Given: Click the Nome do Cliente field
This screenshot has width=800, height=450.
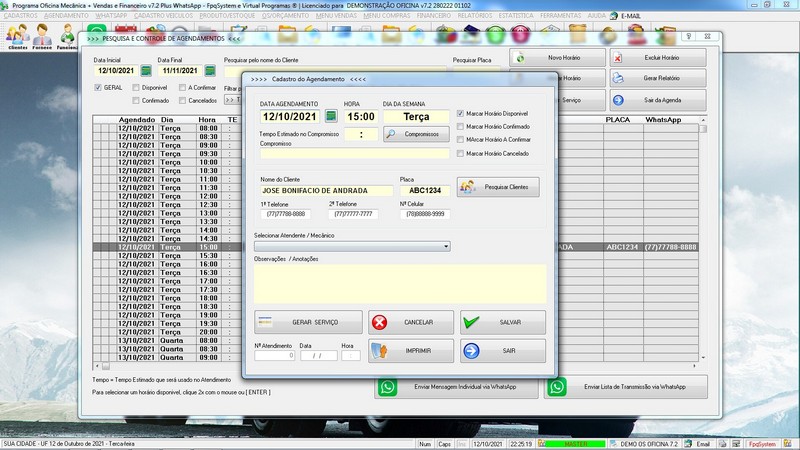Looking at the screenshot, I should pyautogui.click(x=327, y=191).
